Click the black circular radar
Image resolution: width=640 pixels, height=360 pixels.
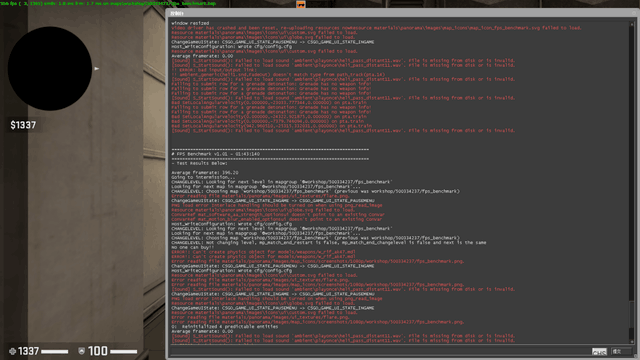point(50,69)
